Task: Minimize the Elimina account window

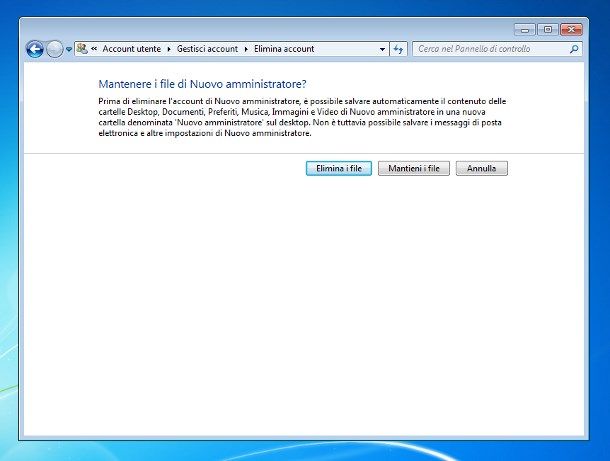Action: (x=525, y=30)
